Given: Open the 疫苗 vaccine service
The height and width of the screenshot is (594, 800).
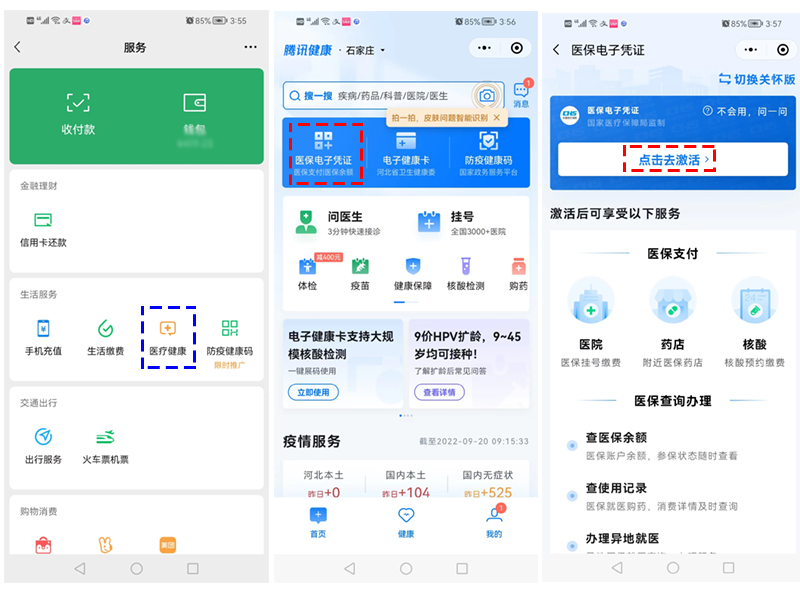Looking at the screenshot, I should point(360,275).
